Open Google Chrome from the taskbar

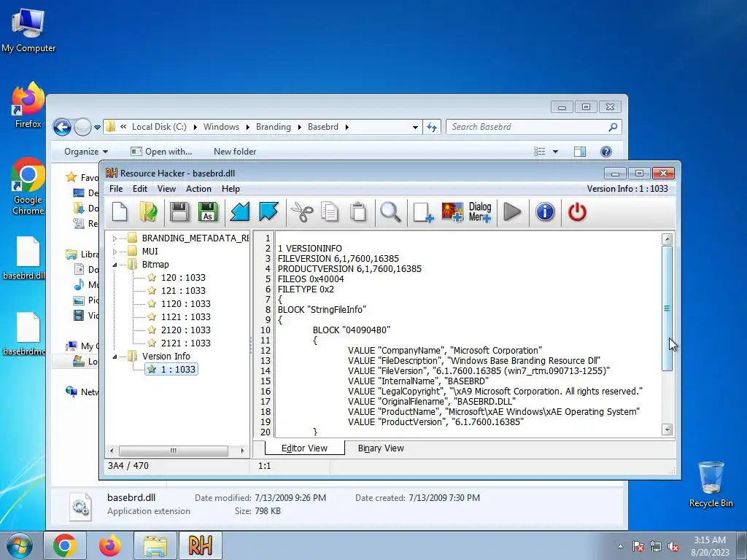click(x=65, y=545)
